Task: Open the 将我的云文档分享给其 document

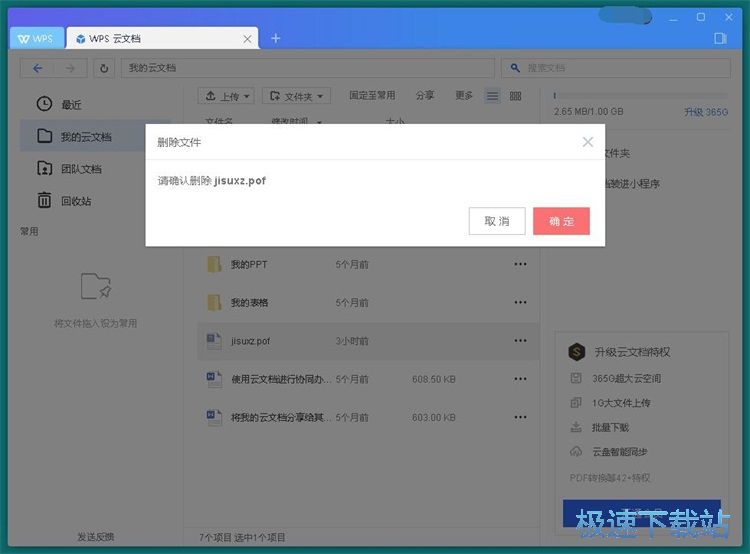Action: [368, 417]
